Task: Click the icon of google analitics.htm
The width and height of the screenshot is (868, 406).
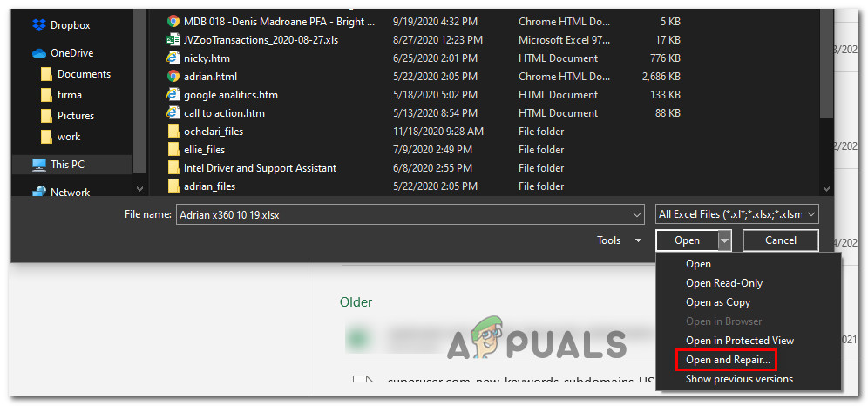Action: click(x=173, y=95)
